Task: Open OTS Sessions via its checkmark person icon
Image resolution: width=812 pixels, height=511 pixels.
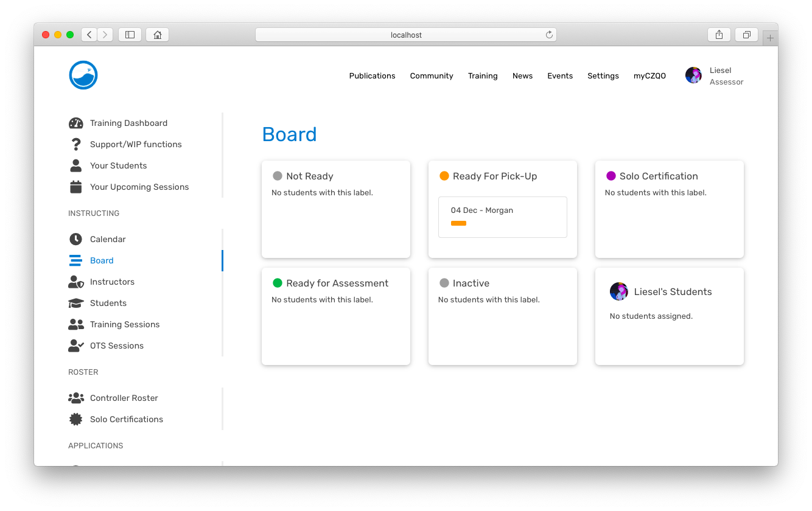Action: click(x=75, y=346)
